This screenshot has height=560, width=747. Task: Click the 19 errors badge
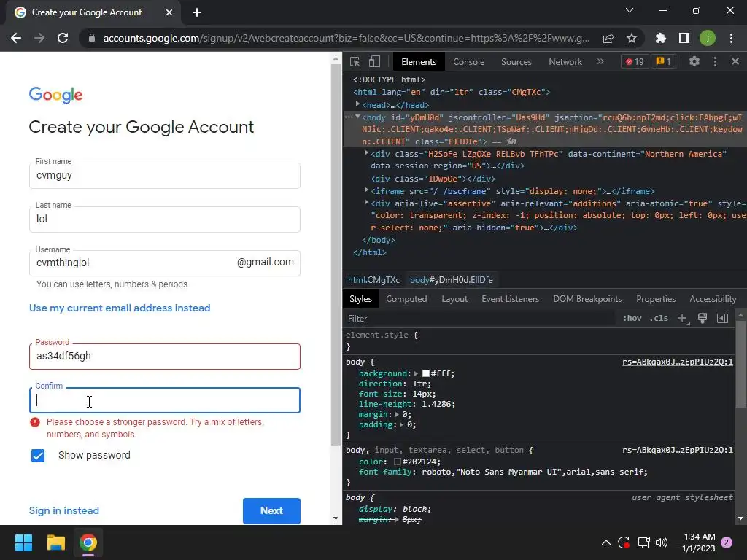pyautogui.click(x=635, y=61)
